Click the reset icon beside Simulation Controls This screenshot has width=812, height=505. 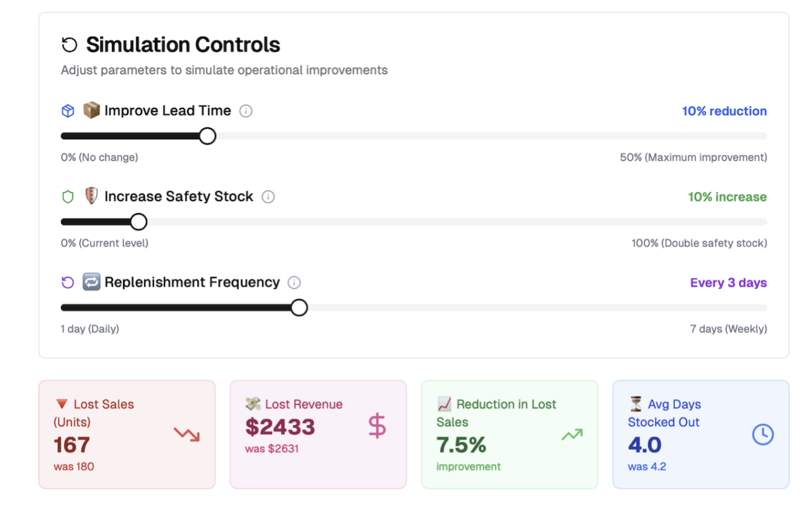pyautogui.click(x=69, y=45)
